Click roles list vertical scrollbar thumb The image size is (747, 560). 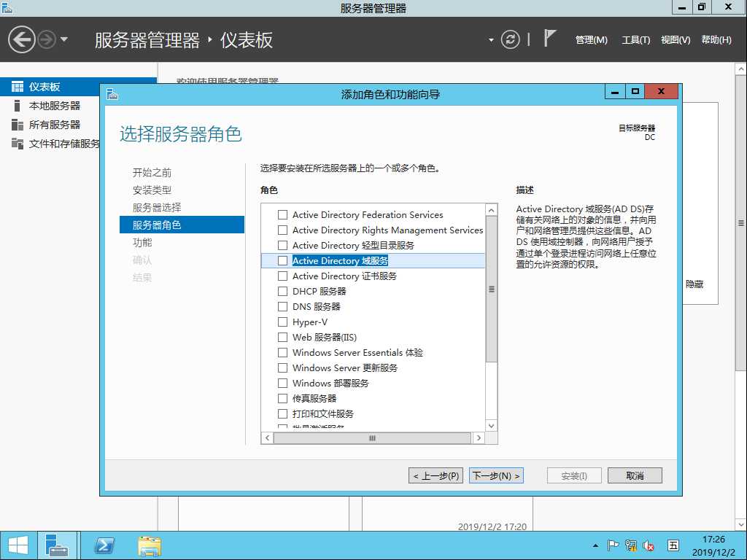[491, 289]
